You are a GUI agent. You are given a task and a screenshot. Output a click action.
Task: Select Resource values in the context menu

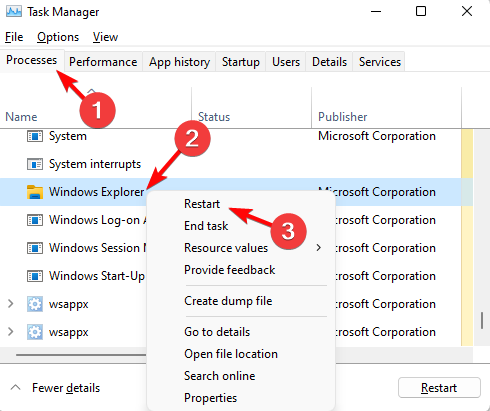coord(226,248)
